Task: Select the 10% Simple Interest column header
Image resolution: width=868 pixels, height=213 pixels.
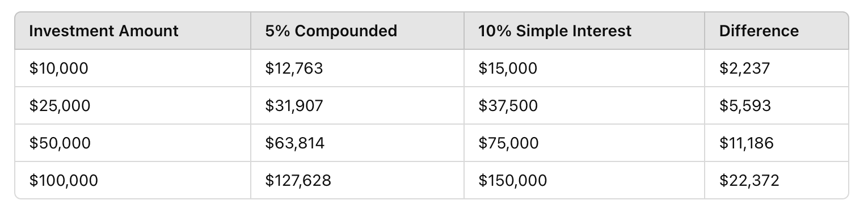Action: point(584,31)
